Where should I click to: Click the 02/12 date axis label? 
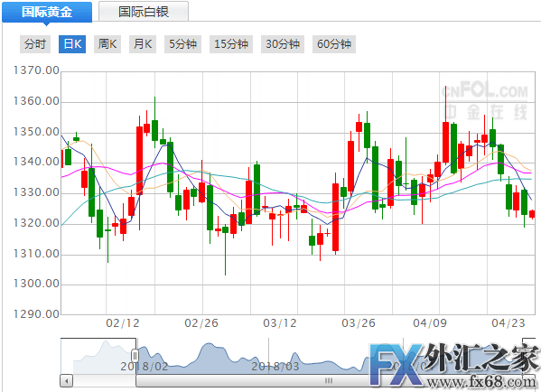click(123, 323)
